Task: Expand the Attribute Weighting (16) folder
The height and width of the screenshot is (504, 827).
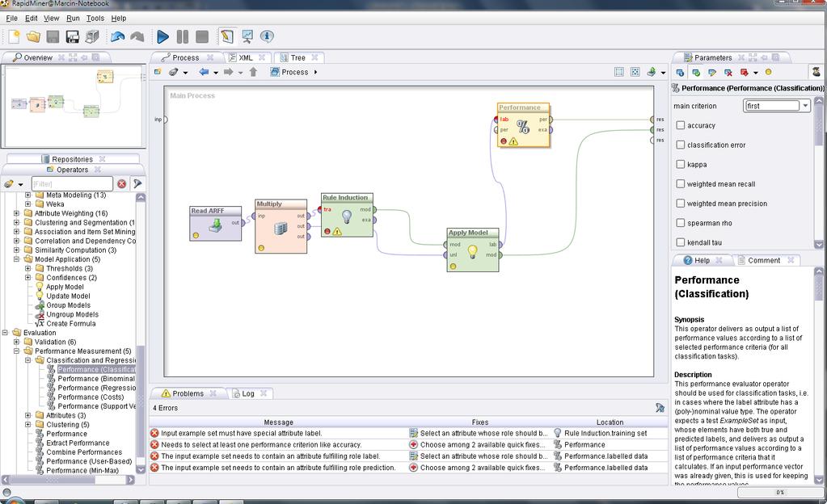Action: coord(16,213)
